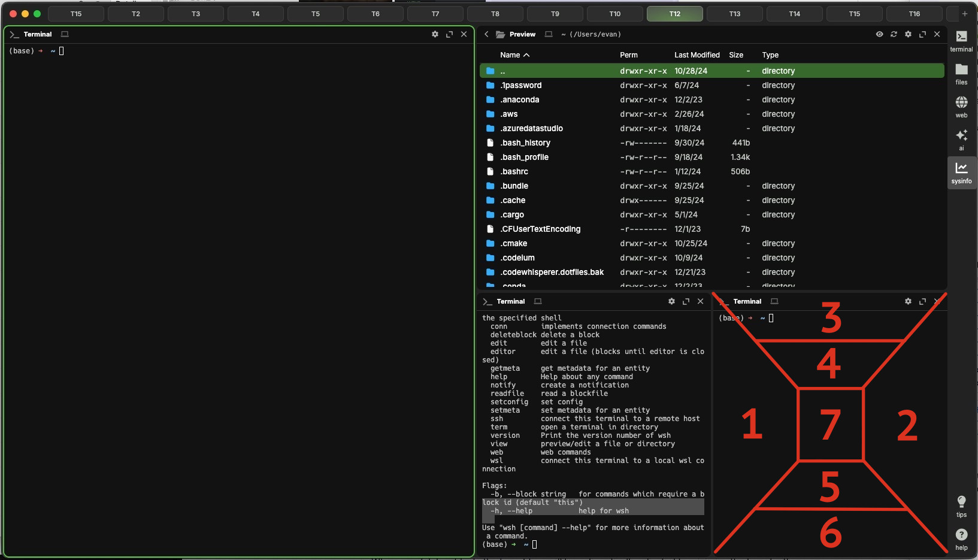Switch to tab T5
Viewport: 978px width, 560px height.
[x=316, y=13]
